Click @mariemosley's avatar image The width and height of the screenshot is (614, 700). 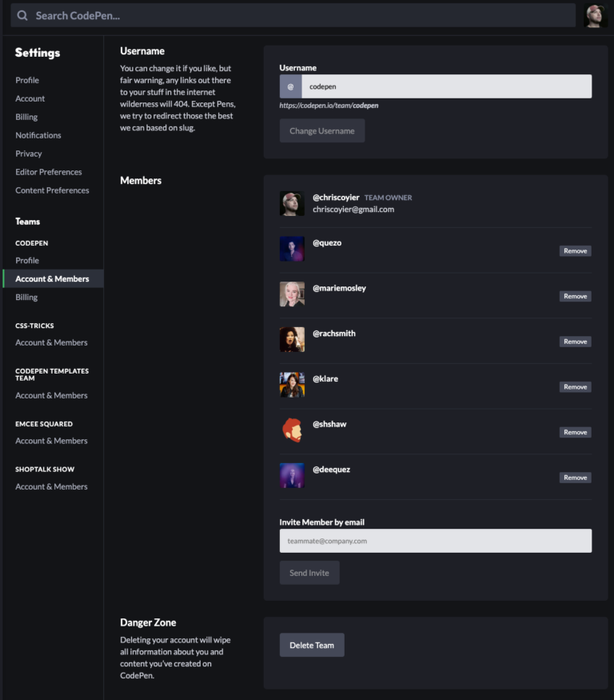tap(292, 294)
